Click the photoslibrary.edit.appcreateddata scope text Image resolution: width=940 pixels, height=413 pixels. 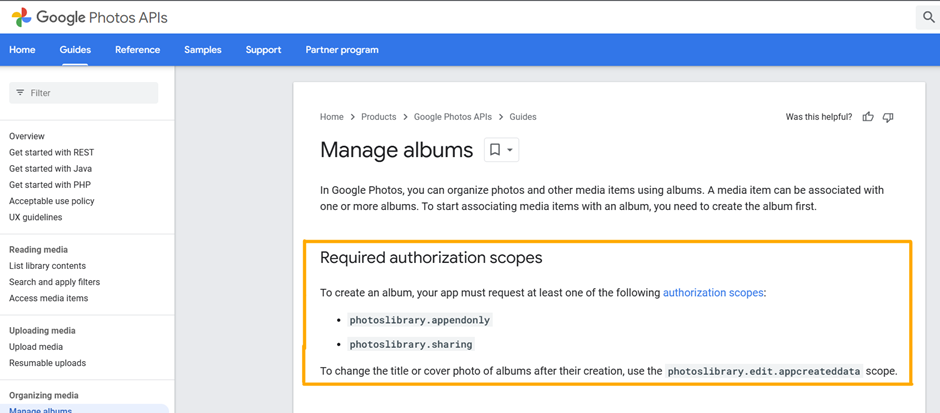click(x=764, y=371)
